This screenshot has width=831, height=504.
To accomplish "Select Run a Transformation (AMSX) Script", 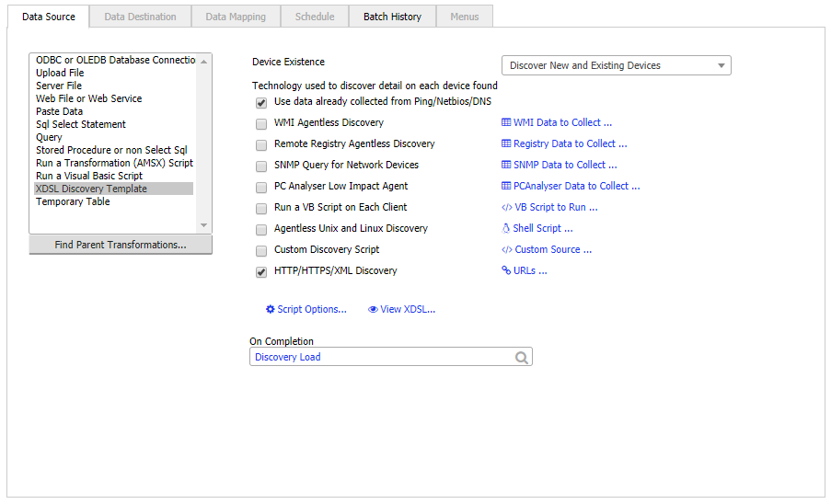I will pos(114,163).
